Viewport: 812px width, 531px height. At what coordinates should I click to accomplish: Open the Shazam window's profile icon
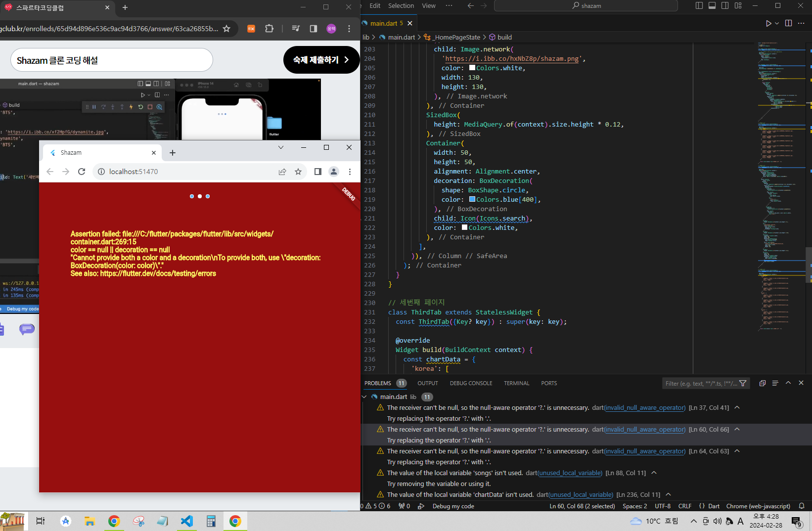tap(334, 172)
